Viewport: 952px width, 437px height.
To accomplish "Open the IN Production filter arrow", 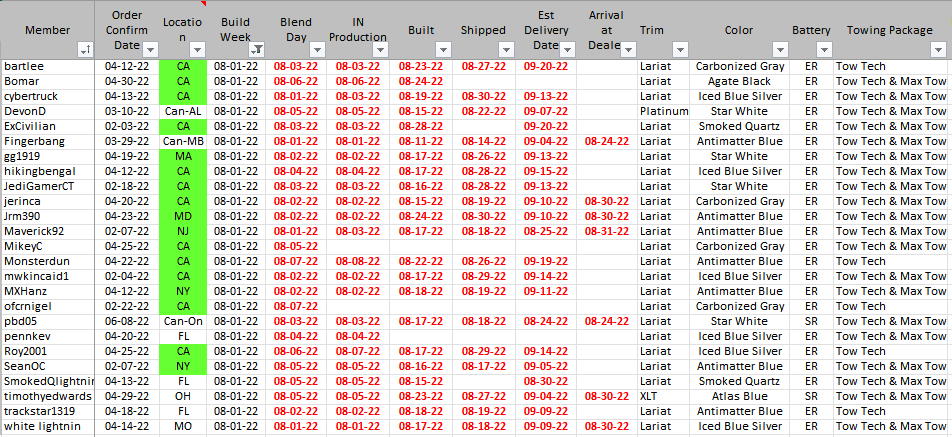I will (380, 48).
